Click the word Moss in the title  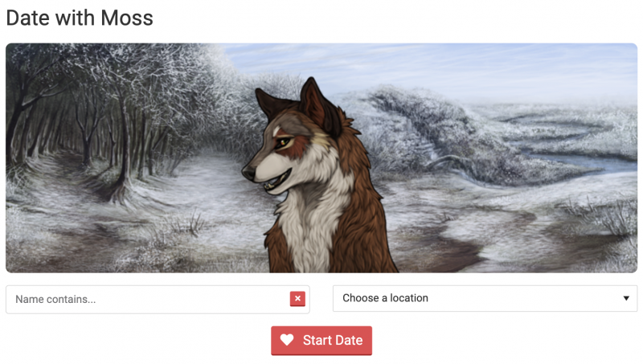127,18
